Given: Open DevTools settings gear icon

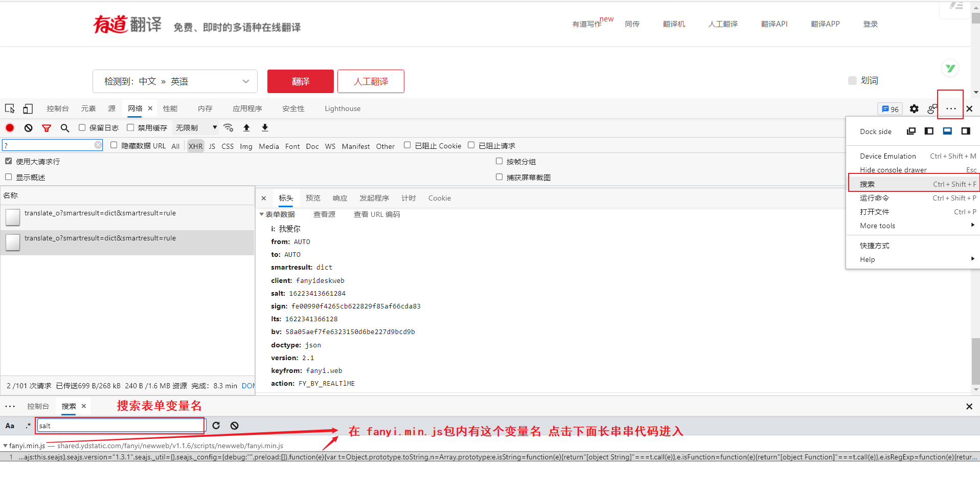Looking at the screenshot, I should 914,109.
